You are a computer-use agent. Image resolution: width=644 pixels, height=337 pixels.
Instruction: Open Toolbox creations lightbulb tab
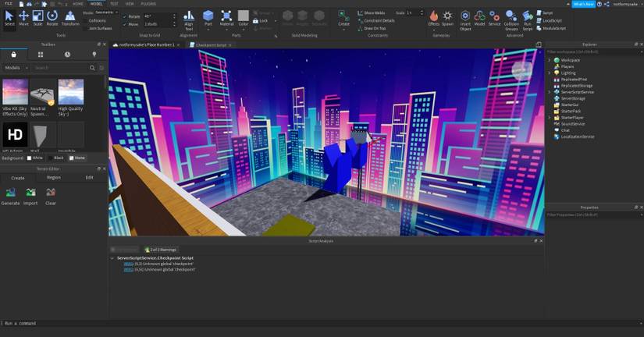(94, 54)
